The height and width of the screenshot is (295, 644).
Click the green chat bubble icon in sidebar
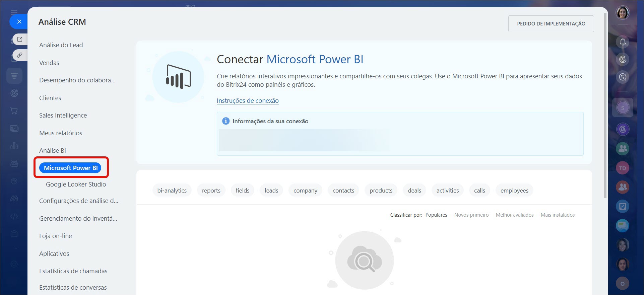click(x=623, y=226)
